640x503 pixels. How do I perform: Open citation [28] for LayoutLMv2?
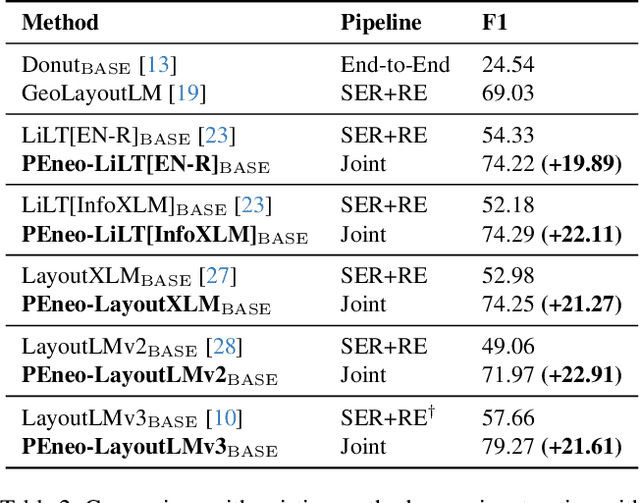(224, 348)
